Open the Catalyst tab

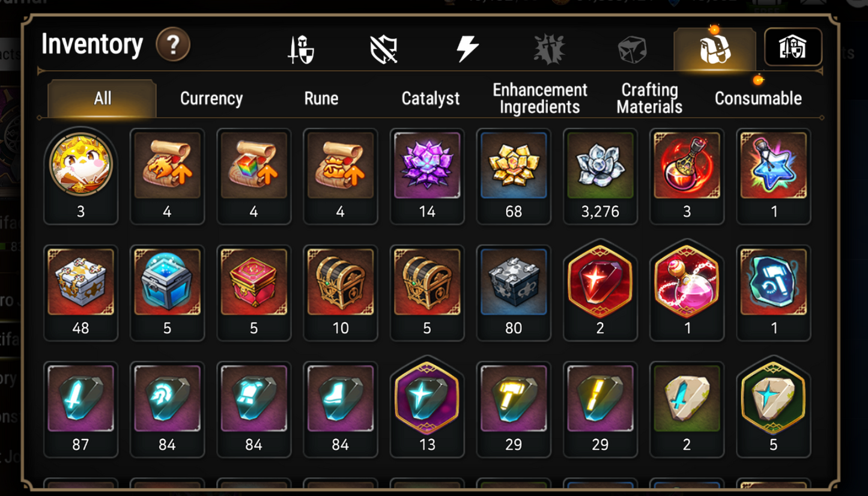(431, 98)
